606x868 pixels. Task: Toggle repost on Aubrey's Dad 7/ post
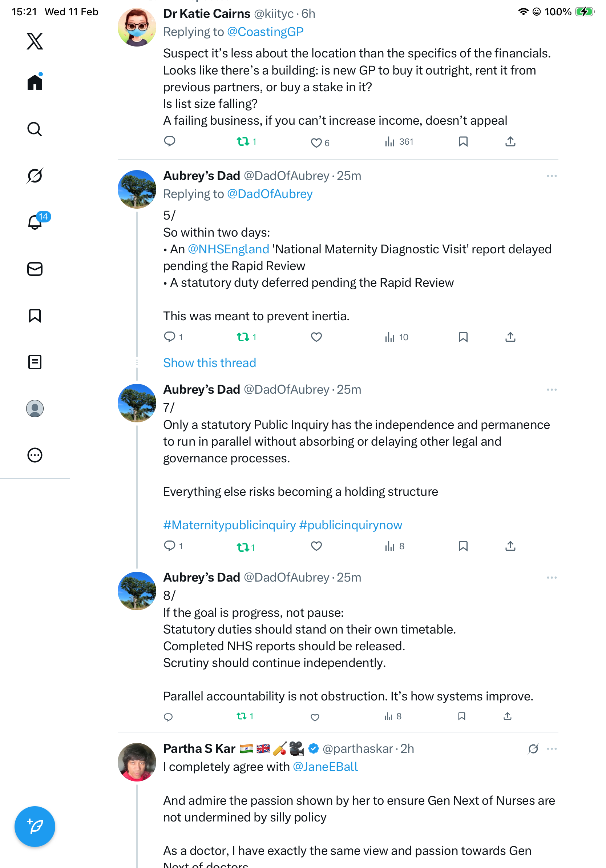coord(243,547)
